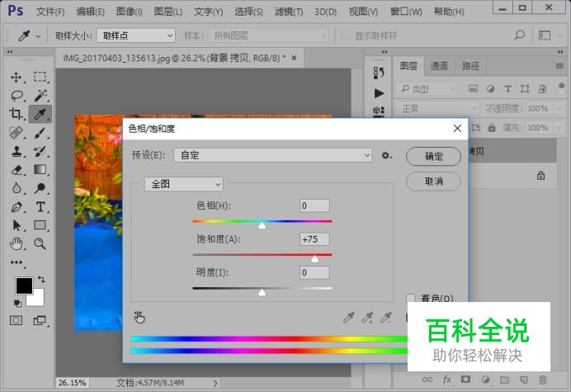The height and width of the screenshot is (392, 571).
Task: Open the 文件(F) menu
Action: 50,12
